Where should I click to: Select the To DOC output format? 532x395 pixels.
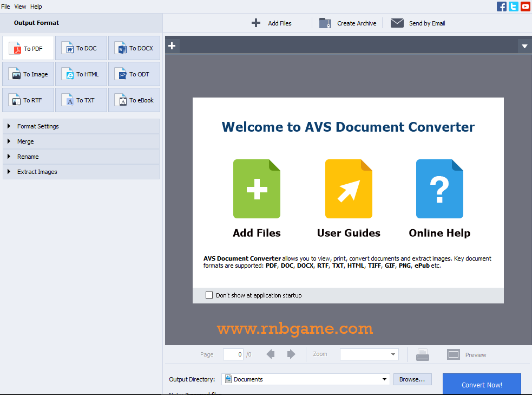point(81,48)
